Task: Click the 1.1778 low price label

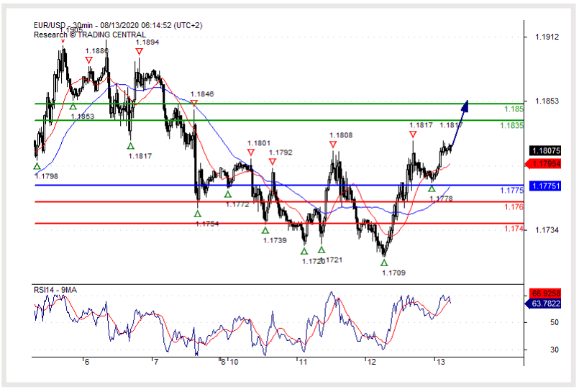Action: point(442,199)
